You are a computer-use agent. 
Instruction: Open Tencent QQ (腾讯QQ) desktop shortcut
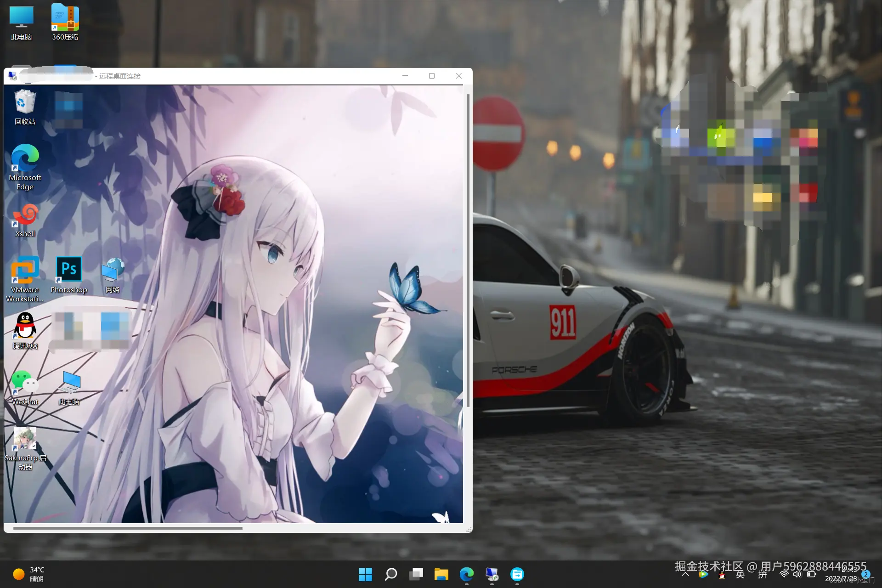[25, 326]
